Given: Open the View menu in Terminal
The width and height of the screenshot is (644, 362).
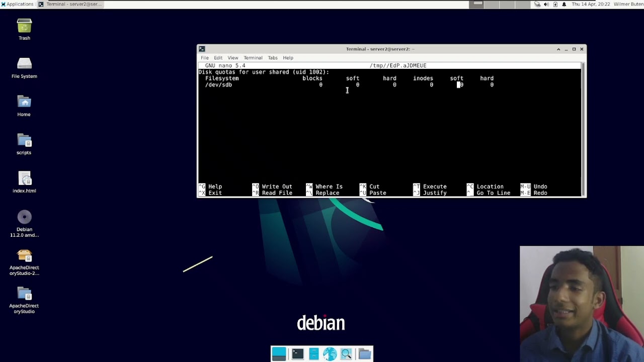Looking at the screenshot, I should 233,58.
